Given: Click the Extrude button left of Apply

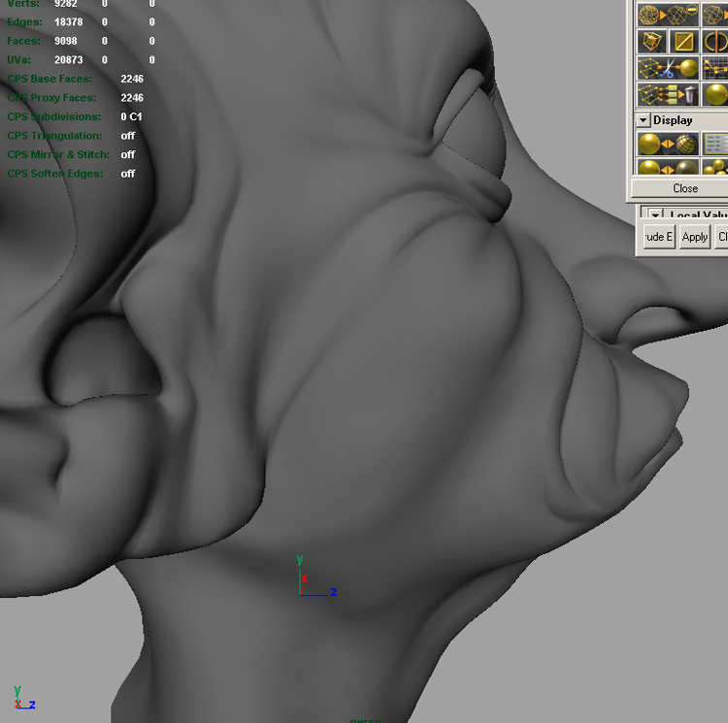Looking at the screenshot, I should click(658, 237).
